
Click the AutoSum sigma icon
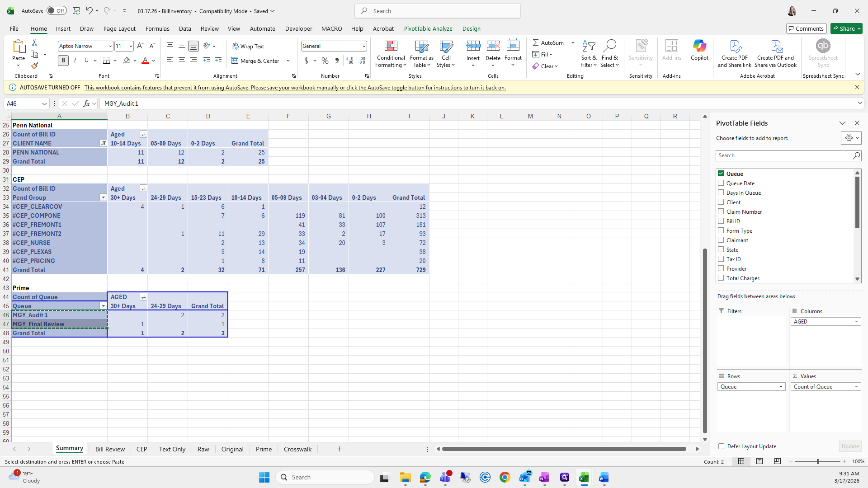536,42
